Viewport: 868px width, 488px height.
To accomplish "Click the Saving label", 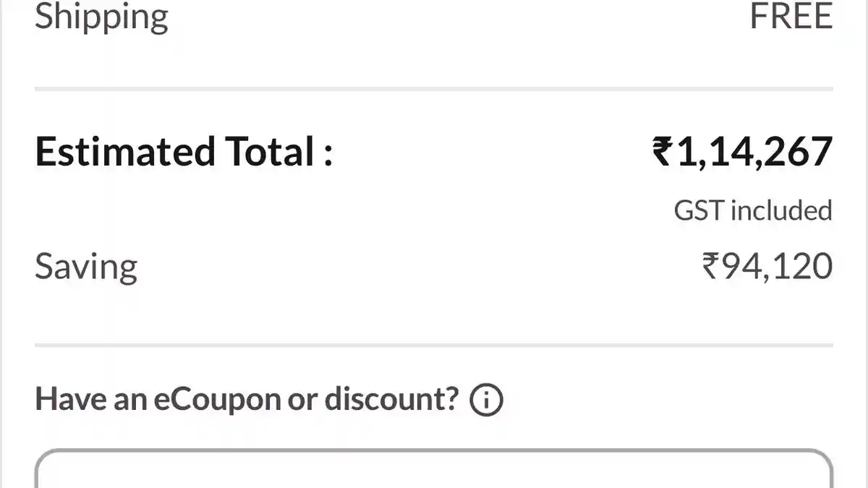I will (x=86, y=266).
